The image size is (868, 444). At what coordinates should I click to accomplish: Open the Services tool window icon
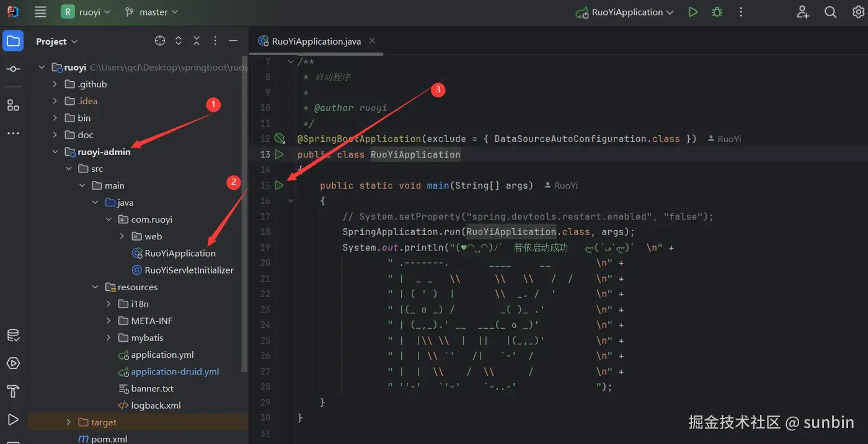(x=13, y=363)
